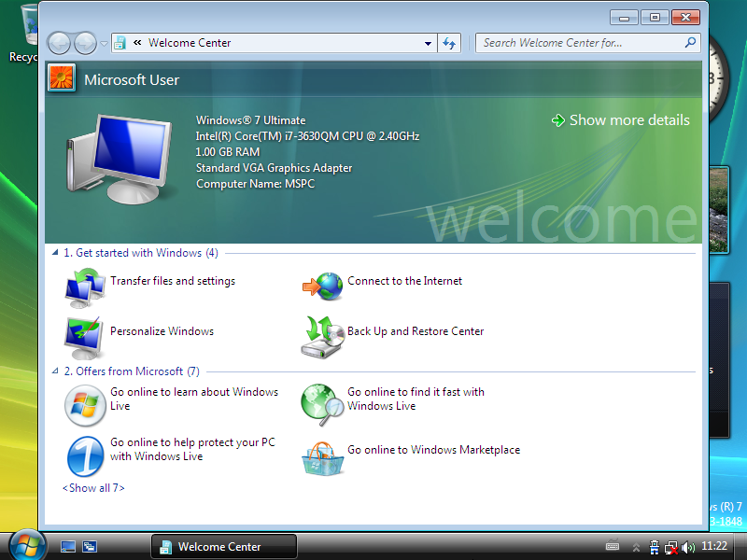Viewport: 747px width, 560px height.
Task: Click Back Up and Restore Center label
Action: (x=416, y=331)
